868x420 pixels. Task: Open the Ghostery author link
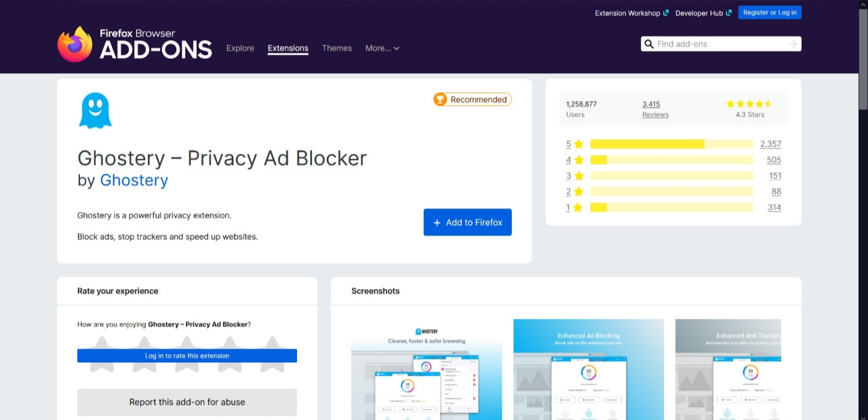click(x=134, y=180)
